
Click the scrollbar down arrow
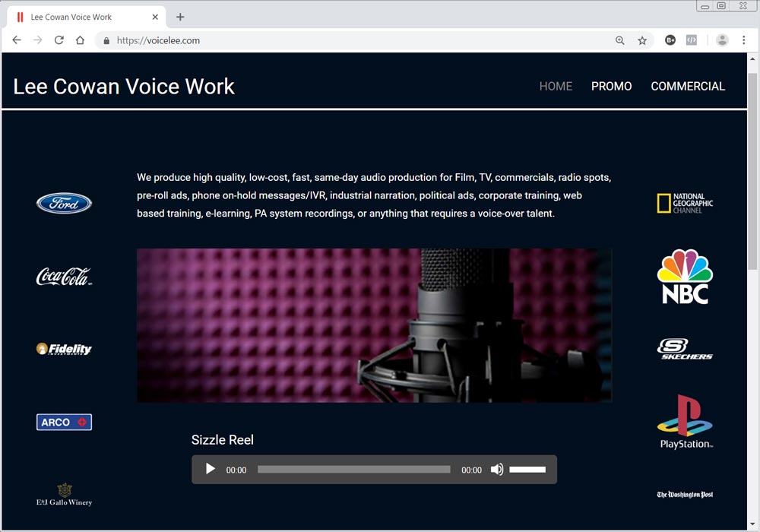[752, 524]
